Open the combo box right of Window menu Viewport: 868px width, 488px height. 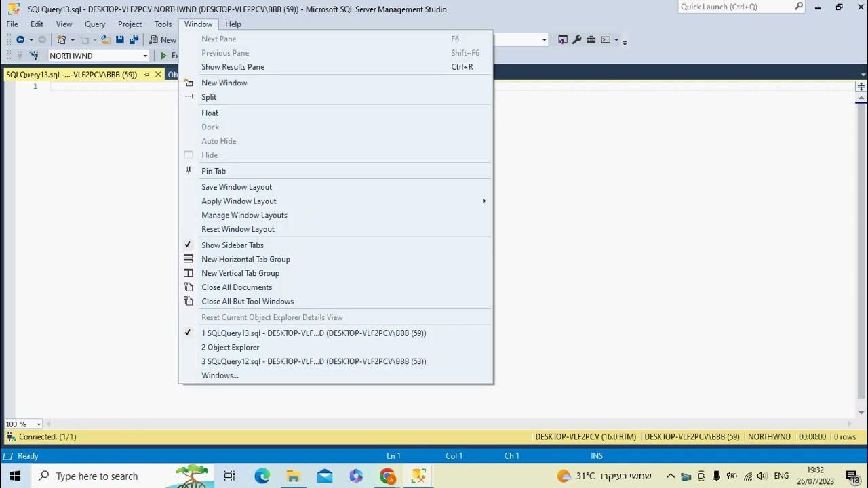pos(544,40)
